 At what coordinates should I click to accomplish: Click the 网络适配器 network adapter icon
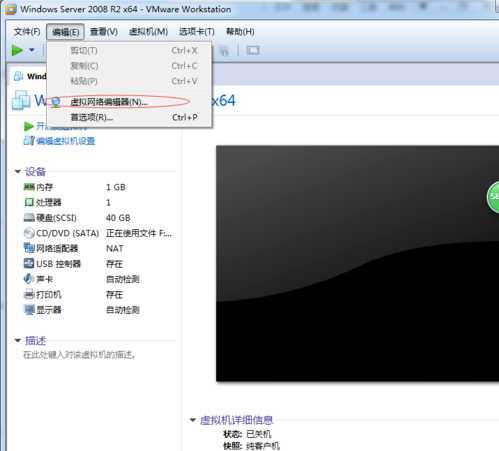coord(29,248)
